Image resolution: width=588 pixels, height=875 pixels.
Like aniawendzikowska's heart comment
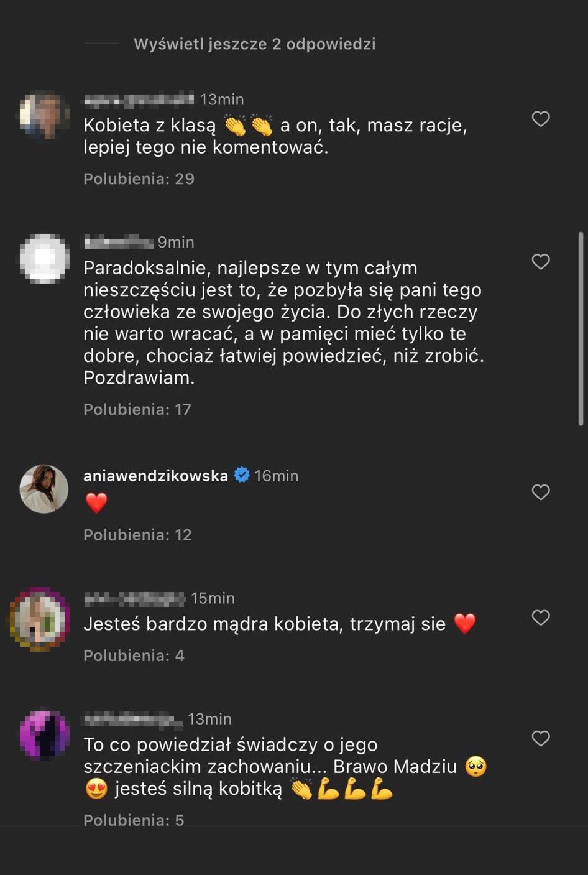click(541, 493)
